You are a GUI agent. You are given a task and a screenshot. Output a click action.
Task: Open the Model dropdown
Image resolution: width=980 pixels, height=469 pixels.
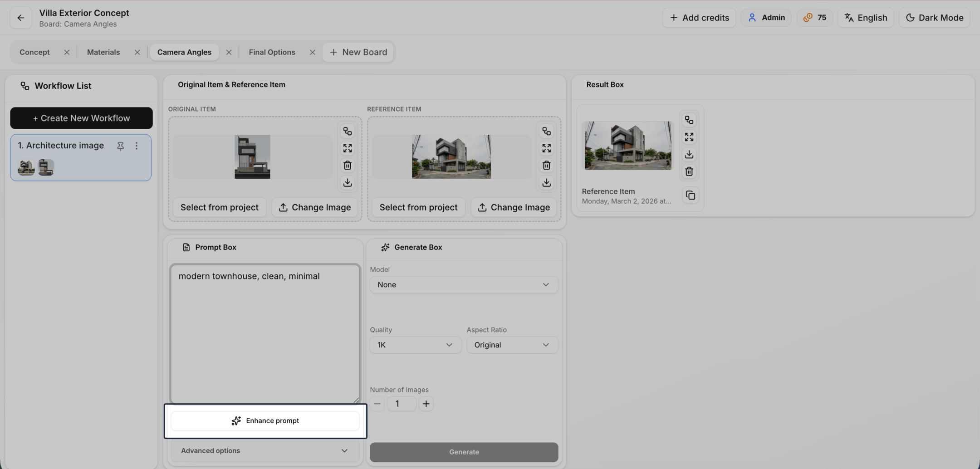point(463,284)
